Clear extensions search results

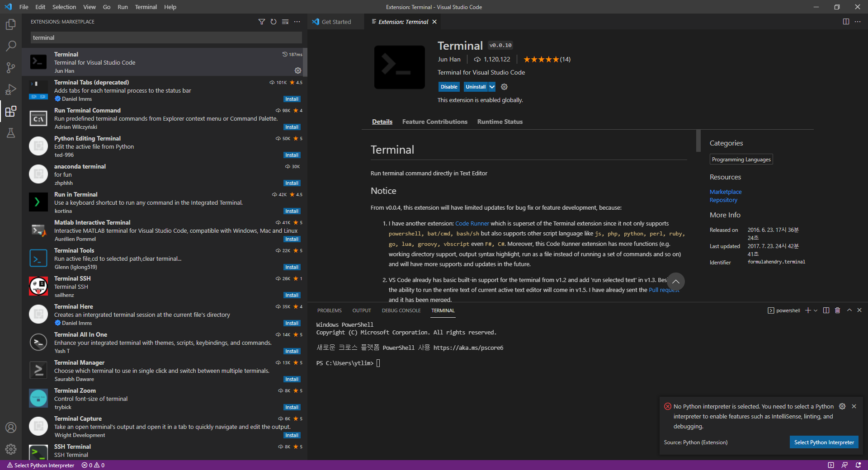click(x=285, y=22)
